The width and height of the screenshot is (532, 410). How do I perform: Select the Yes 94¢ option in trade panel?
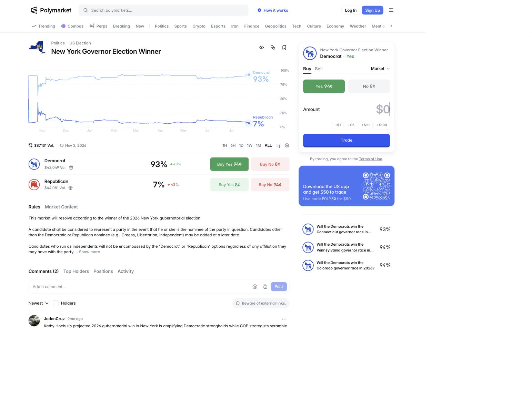tap(324, 86)
